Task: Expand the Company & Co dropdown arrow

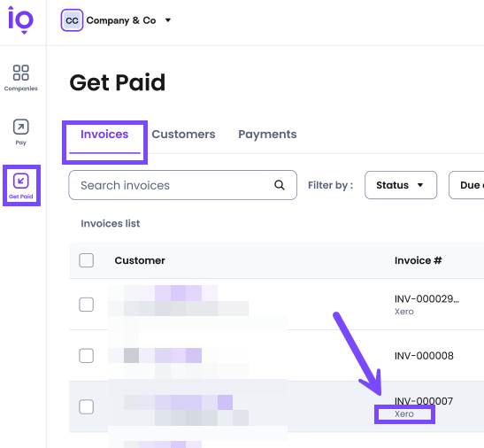Action: (168, 20)
